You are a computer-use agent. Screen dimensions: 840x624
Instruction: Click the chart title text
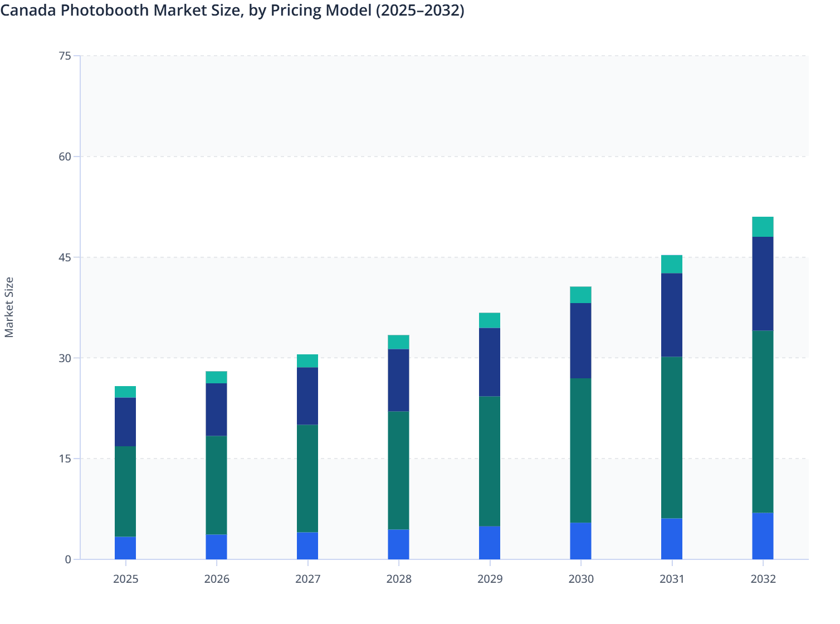point(234,10)
